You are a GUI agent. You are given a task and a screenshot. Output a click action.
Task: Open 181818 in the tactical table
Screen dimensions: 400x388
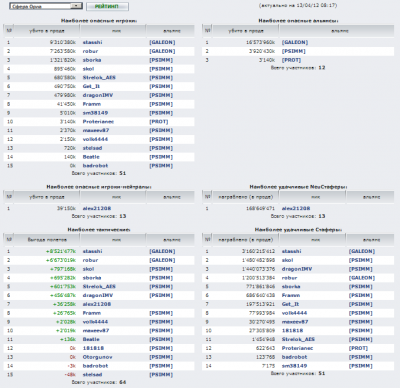click(93, 348)
